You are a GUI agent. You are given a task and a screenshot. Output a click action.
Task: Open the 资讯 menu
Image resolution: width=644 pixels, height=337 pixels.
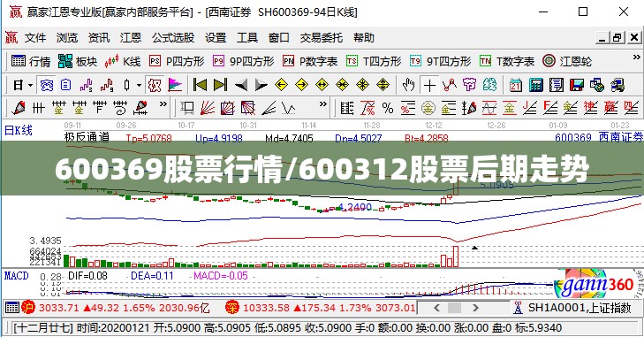tap(99, 38)
